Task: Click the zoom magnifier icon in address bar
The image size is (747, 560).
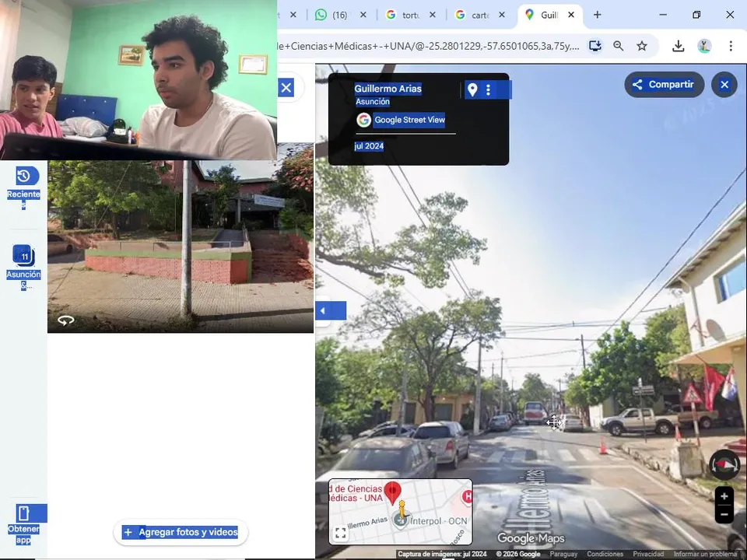Action: [x=619, y=46]
